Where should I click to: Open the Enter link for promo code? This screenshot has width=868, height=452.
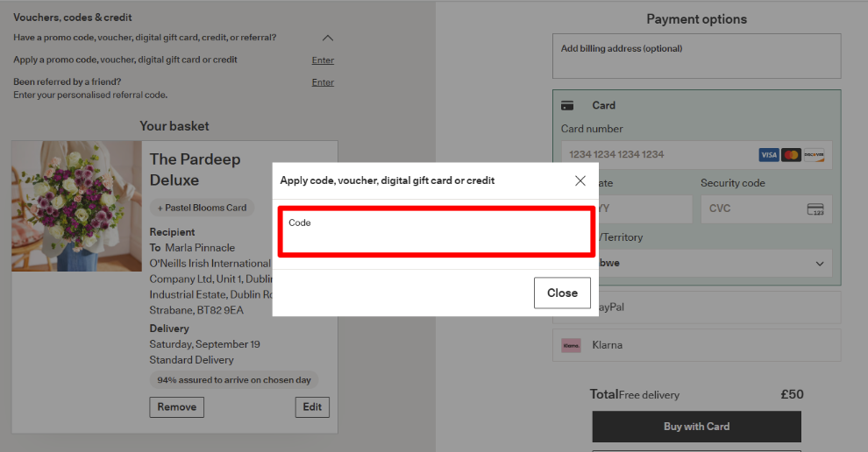(x=323, y=60)
